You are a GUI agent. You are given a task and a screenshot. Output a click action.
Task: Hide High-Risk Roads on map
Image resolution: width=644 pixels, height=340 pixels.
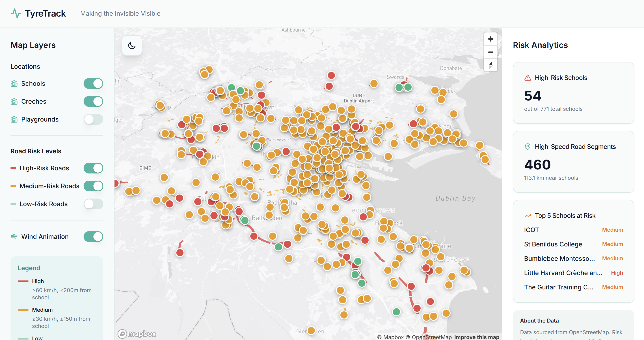(x=93, y=168)
